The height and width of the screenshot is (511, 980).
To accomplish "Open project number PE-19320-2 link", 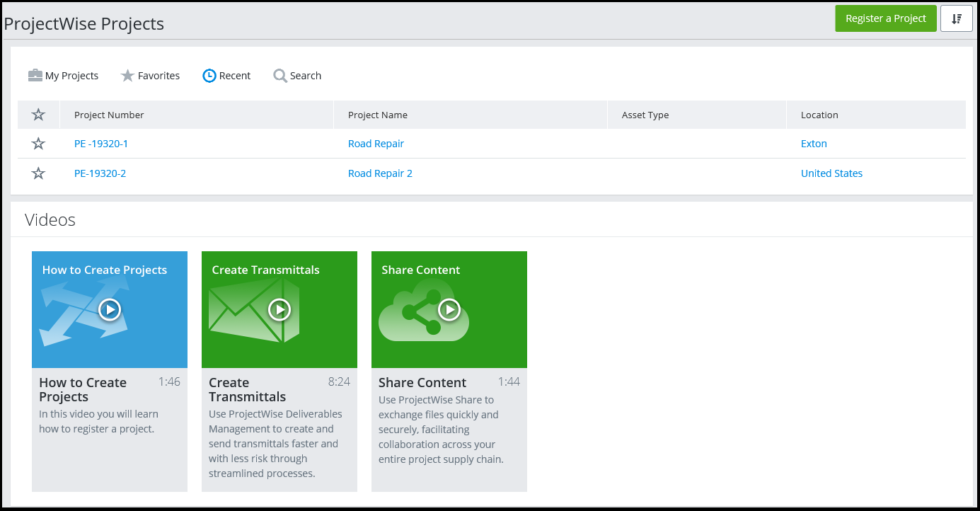I will (x=100, y=173).
